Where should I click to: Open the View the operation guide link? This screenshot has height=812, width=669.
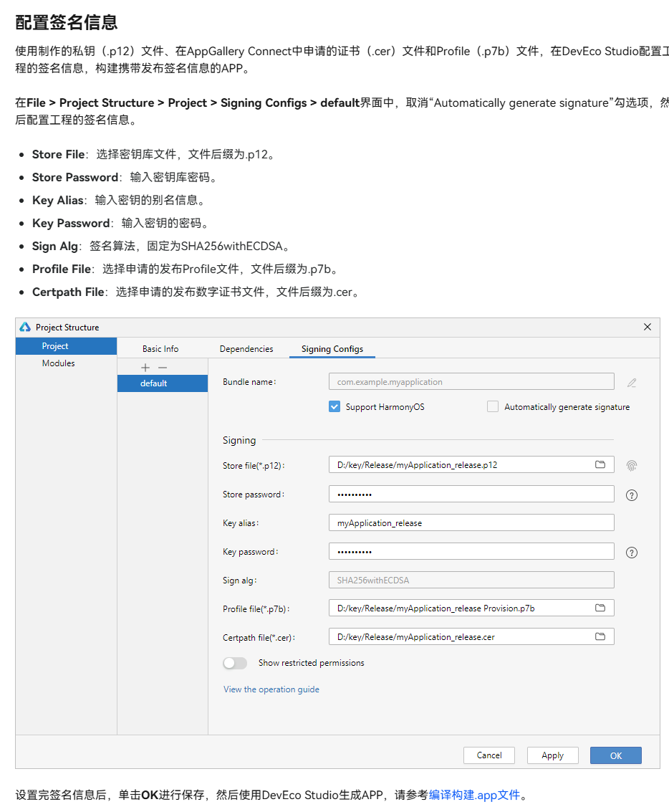pyautogui.click(x=271, y=689)
